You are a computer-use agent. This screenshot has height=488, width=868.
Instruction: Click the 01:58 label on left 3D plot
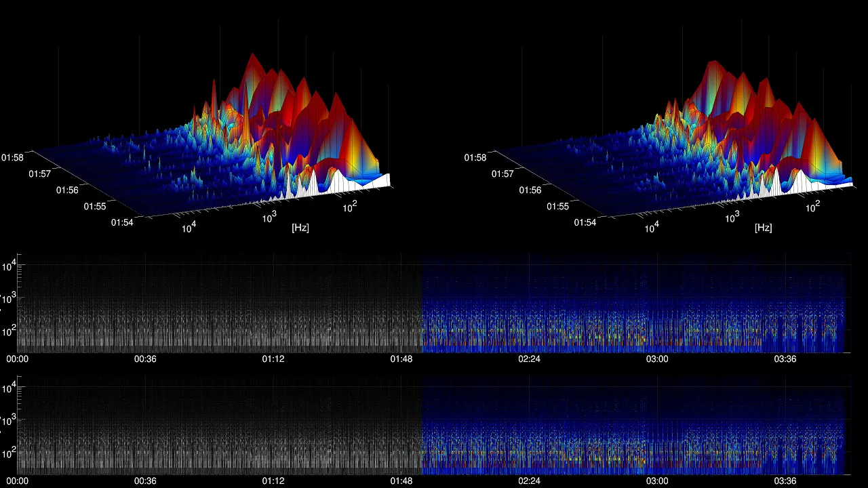click(x=12, y=157)
